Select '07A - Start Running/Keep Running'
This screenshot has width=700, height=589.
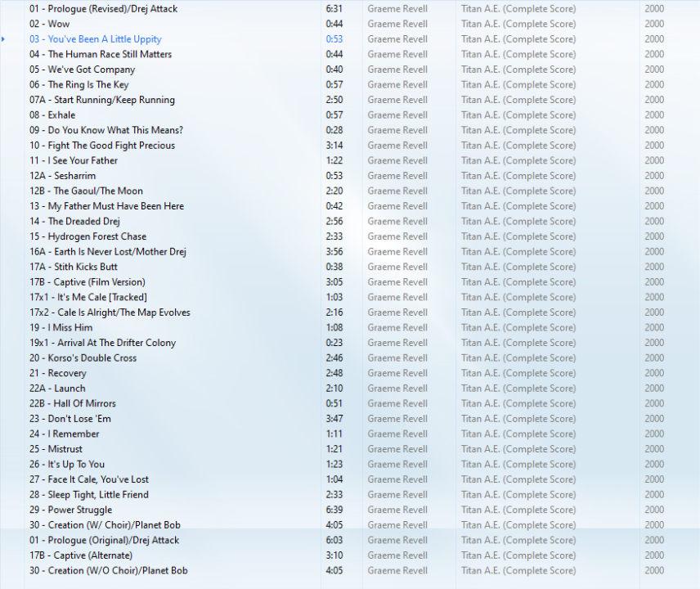102,100
